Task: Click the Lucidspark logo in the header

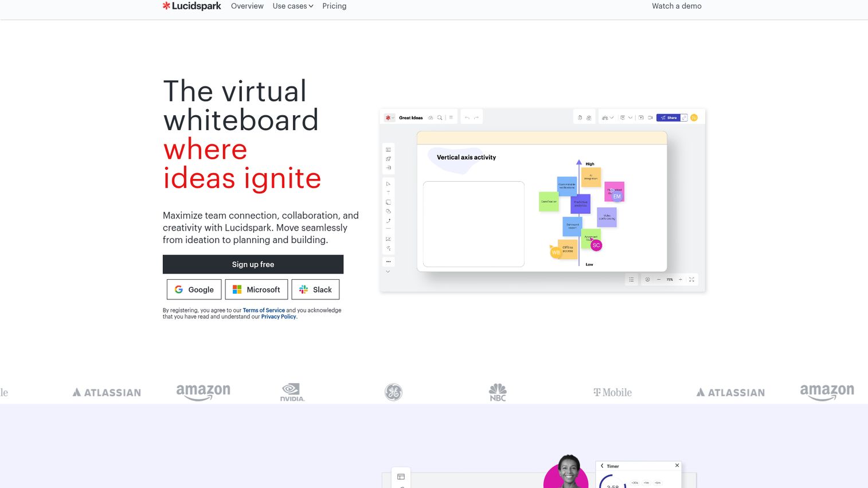Action: click(x=191, y=6)
